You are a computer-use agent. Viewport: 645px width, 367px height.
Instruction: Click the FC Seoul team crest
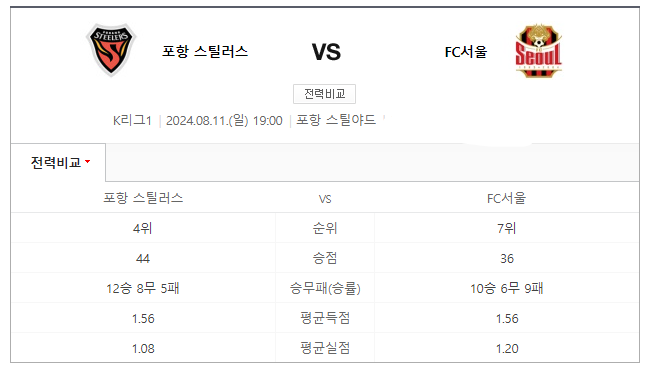538,51
